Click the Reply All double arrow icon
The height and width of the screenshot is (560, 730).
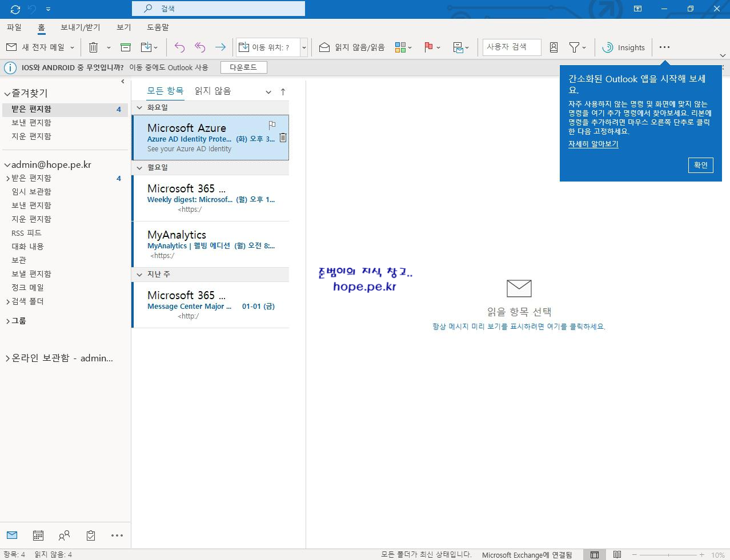[x=200, y=47]
